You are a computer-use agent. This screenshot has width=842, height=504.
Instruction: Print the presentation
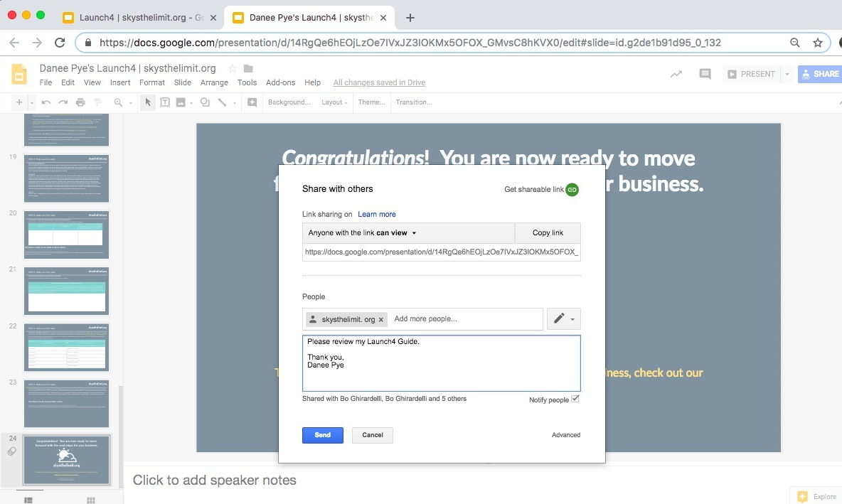point(80,102)
